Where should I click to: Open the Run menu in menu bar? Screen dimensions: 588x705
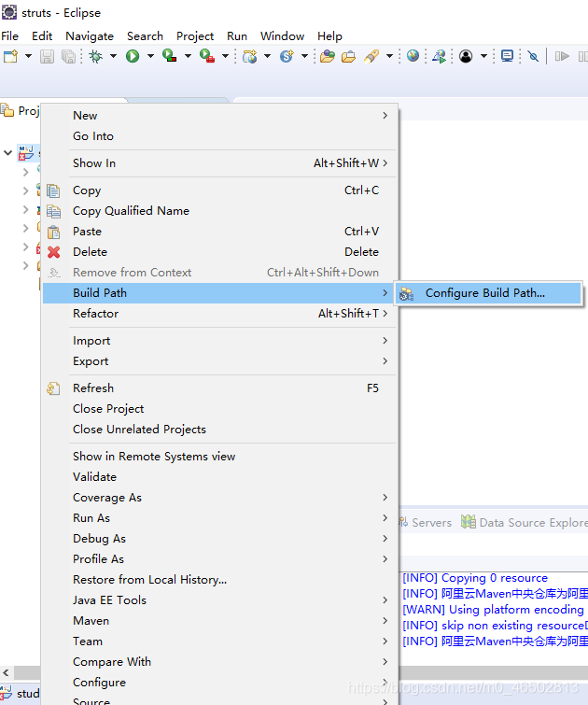(237, 36)
